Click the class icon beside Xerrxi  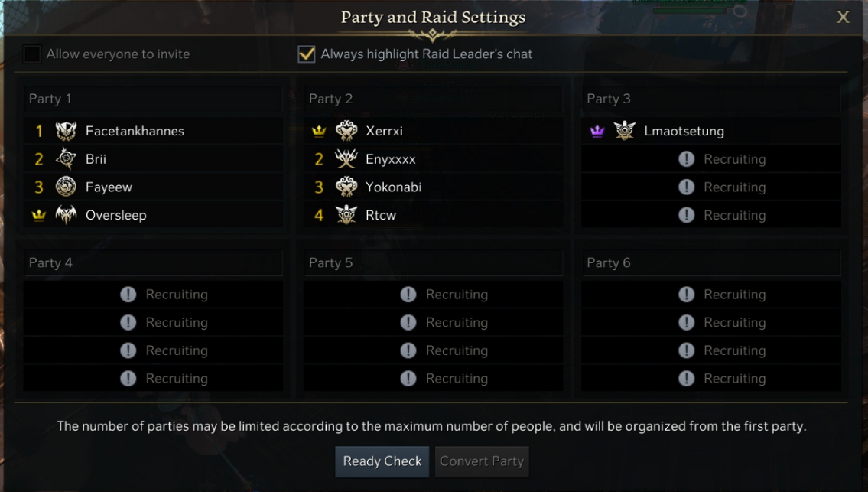click(346, 131)
